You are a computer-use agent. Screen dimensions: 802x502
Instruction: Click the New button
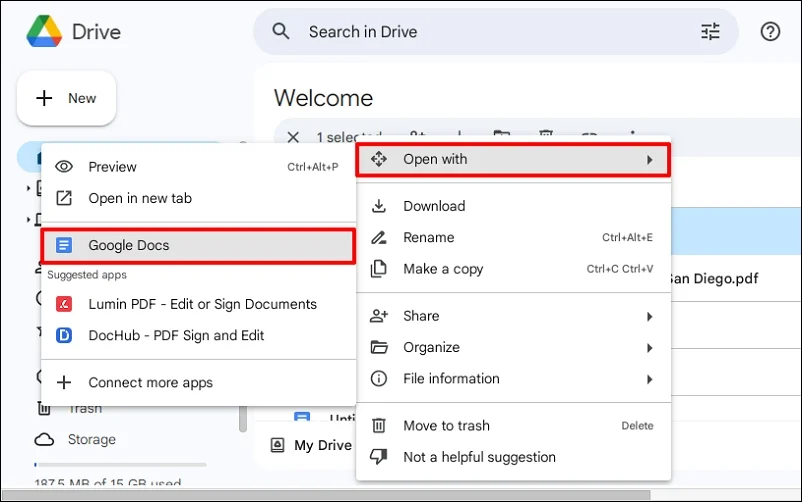(x=66, y=98)
